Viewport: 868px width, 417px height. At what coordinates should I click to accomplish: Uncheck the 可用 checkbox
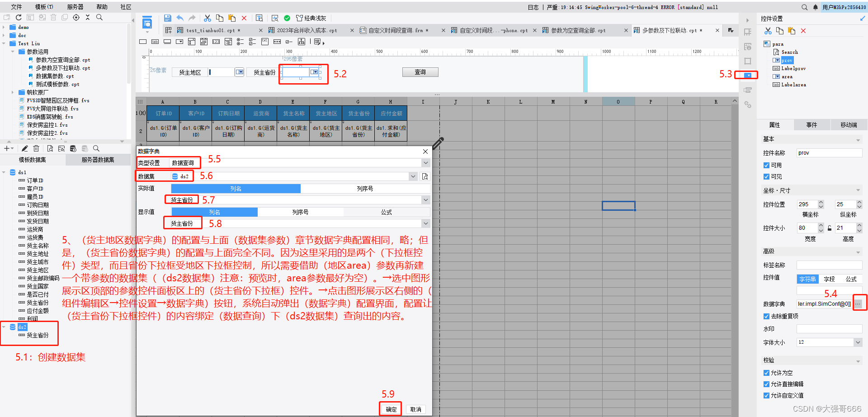coord(766,165)
